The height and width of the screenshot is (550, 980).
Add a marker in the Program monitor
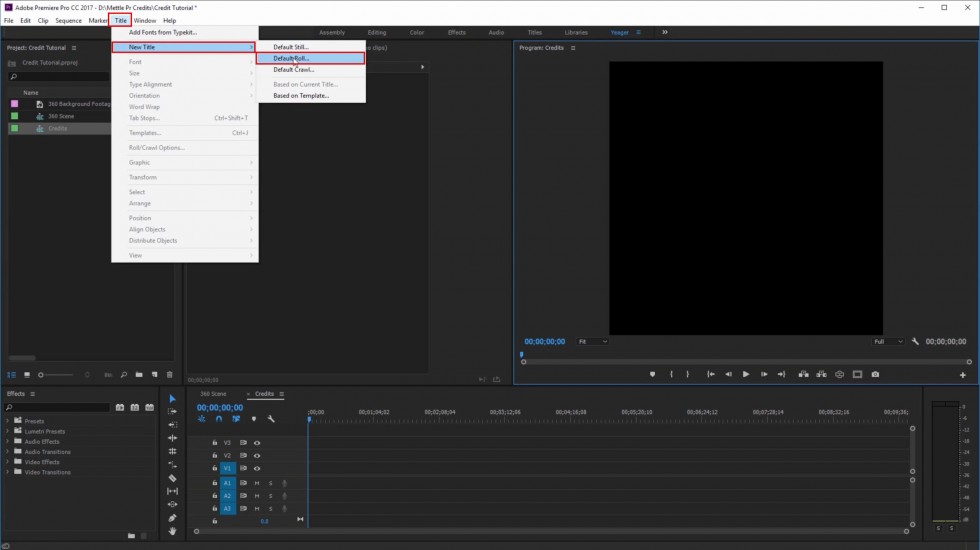tap(652, 374)
